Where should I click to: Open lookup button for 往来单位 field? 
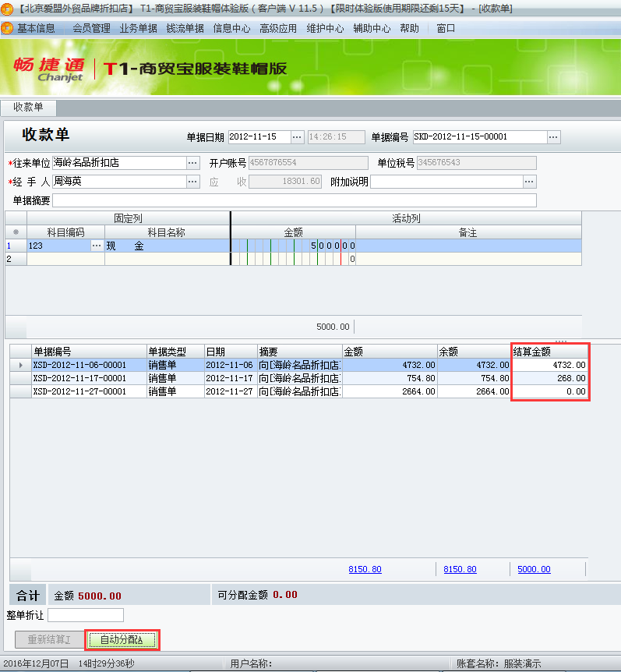(192, 163)
